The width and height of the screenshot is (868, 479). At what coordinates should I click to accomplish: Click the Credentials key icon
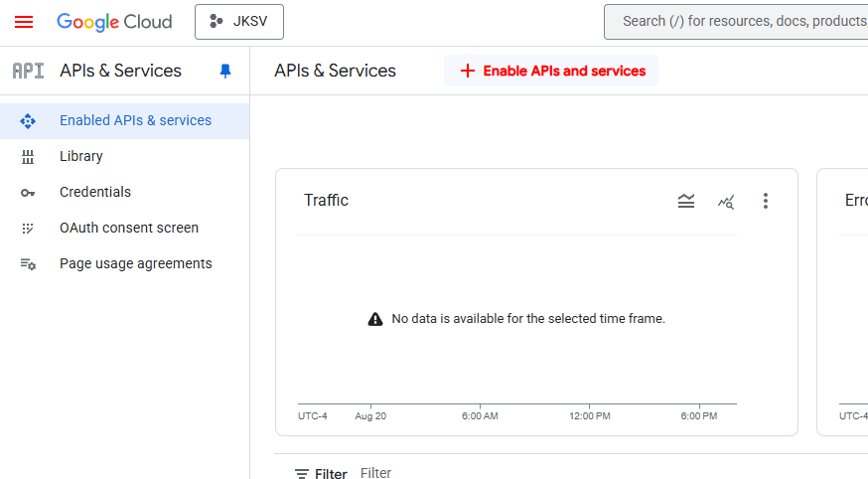[28, 192]
